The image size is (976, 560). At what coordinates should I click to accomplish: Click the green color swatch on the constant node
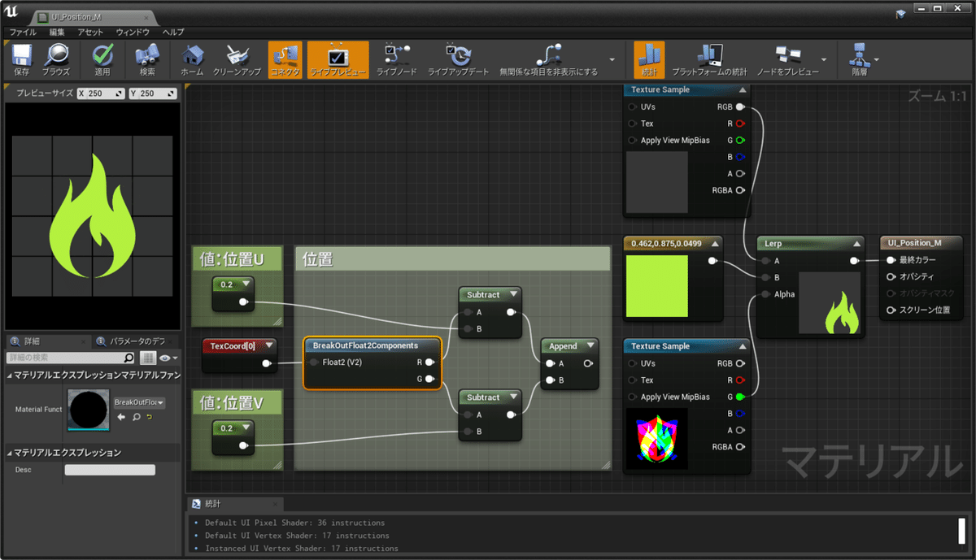point(657,286)
